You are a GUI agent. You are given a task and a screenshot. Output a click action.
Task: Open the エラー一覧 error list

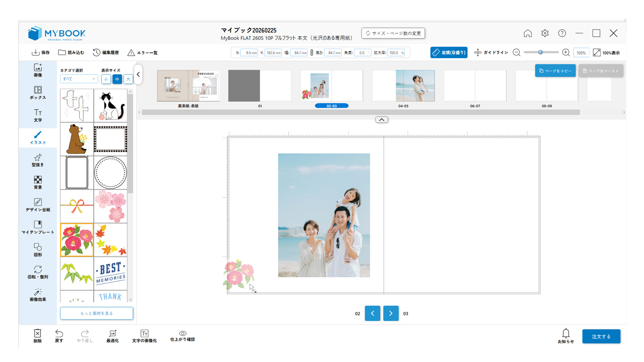tap(142, 53)
